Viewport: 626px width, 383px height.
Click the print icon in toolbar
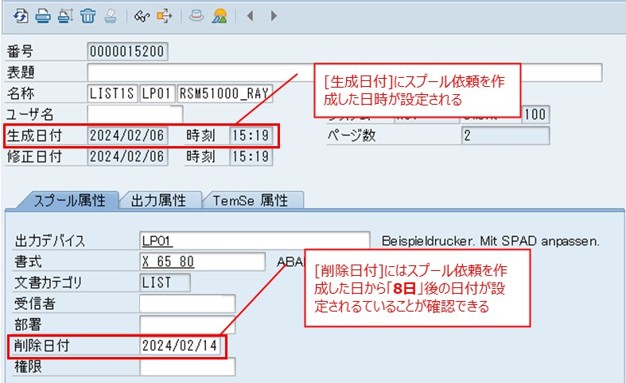click(x=43, y=16)
